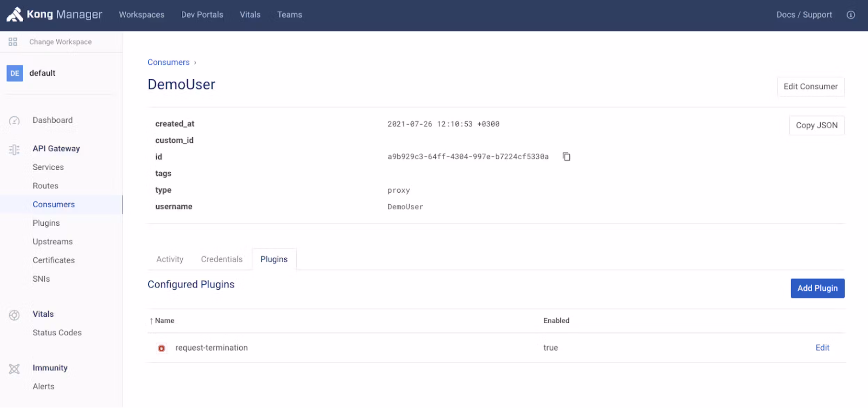Click the Kong Manager logo icon
868x408 pixels.
click(x=15, y=15)
